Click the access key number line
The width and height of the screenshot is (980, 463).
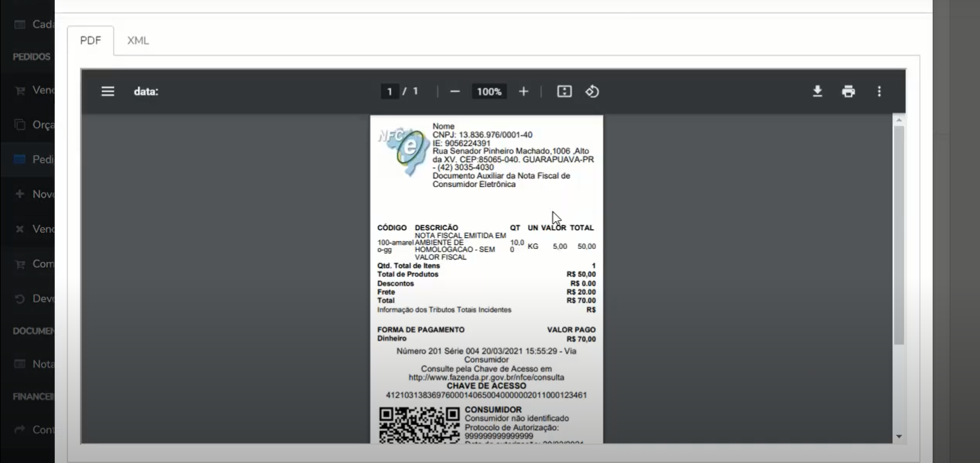(486, 395)
